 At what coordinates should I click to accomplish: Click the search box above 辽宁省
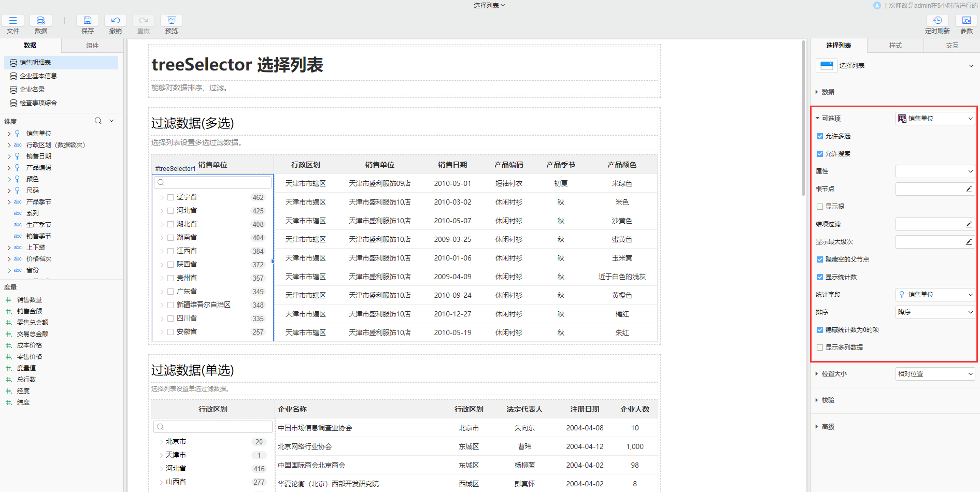pos(213,182)
